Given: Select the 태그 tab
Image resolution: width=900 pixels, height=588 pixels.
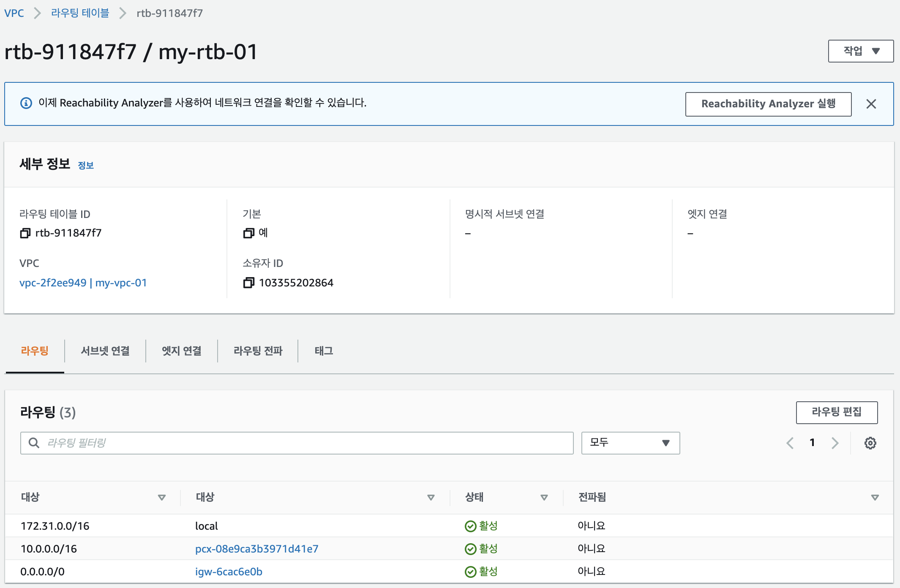Looking at the screenshot, I should [x=324, y=351].
